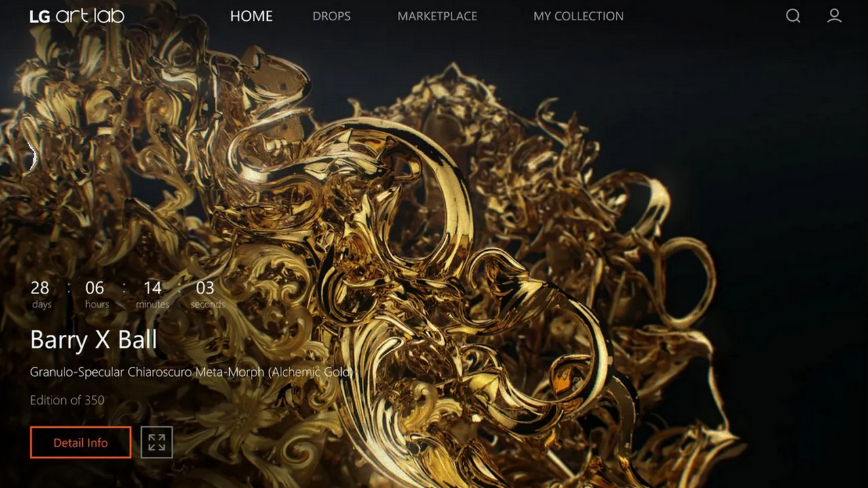868x488 pixels.
Task: Click the LG art lab logo
Action: pyautogui.click(x=77, y=16)
